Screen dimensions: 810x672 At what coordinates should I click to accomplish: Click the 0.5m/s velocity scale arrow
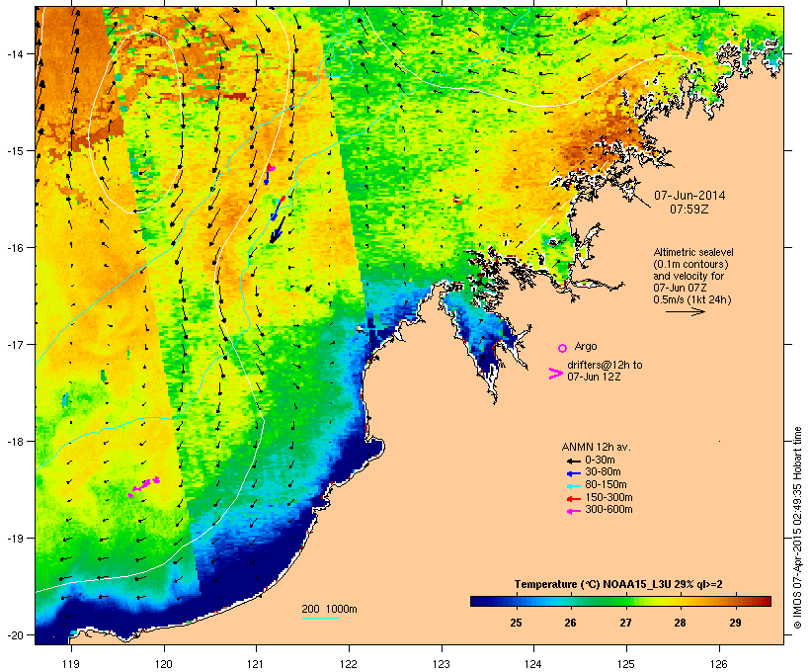(685, 311)
